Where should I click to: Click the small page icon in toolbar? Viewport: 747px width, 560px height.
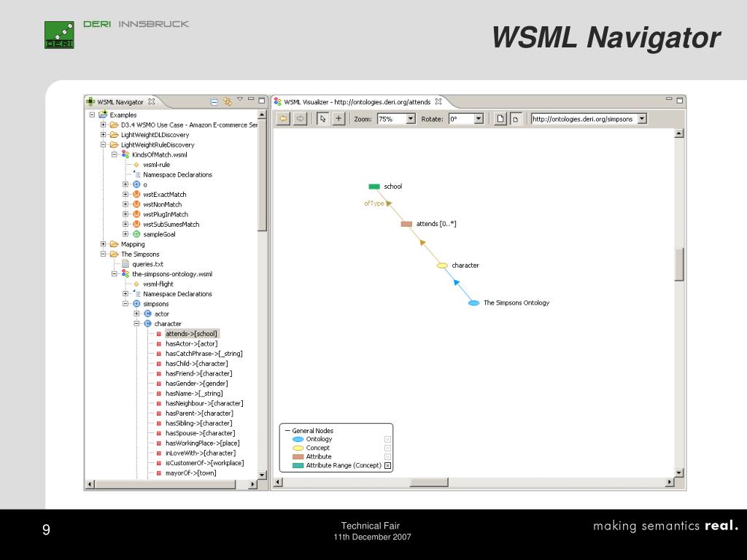tap(516, 119)
